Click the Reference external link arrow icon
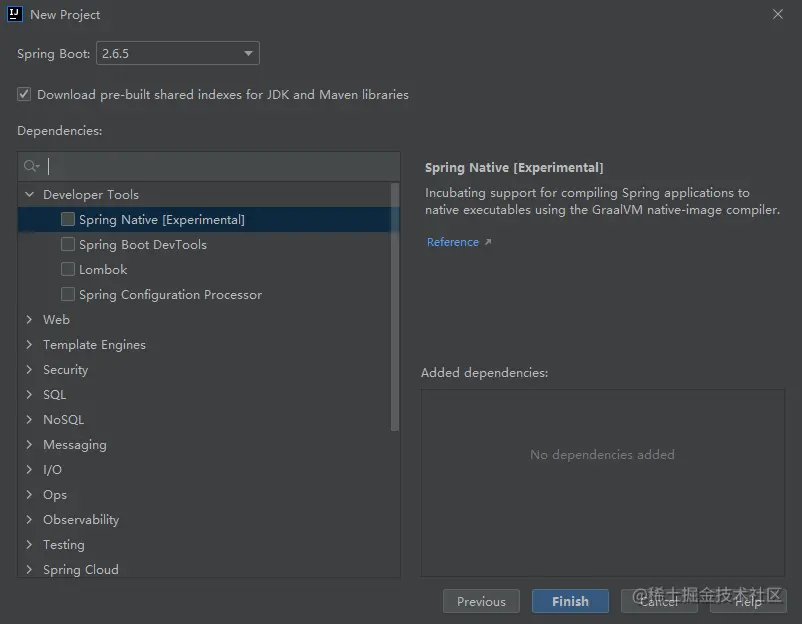 pyautogui.click(x=488, y=242)
